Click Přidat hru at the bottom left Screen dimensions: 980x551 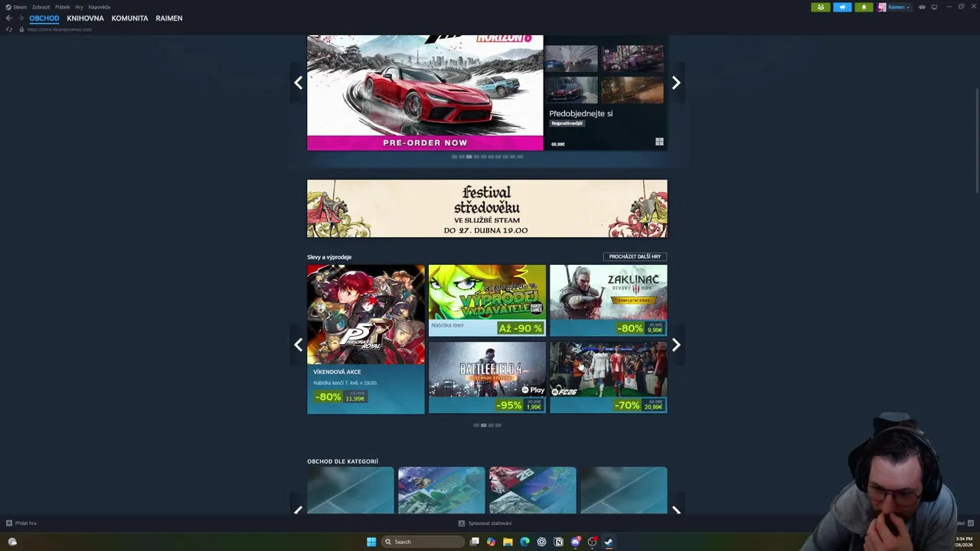click(x=21, y=523)
